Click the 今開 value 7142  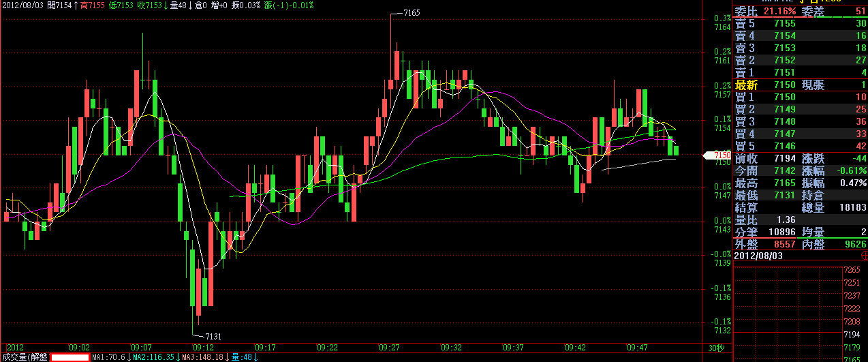tap(785, 170)
